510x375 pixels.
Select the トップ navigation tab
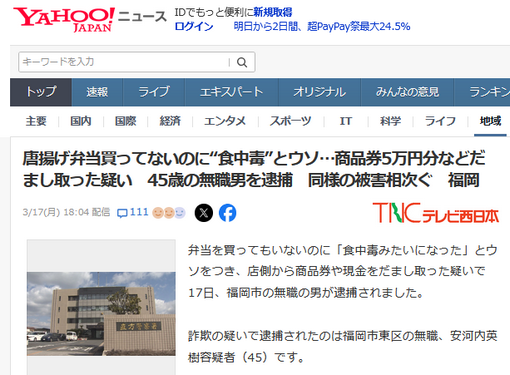click(x=41, y=92)
